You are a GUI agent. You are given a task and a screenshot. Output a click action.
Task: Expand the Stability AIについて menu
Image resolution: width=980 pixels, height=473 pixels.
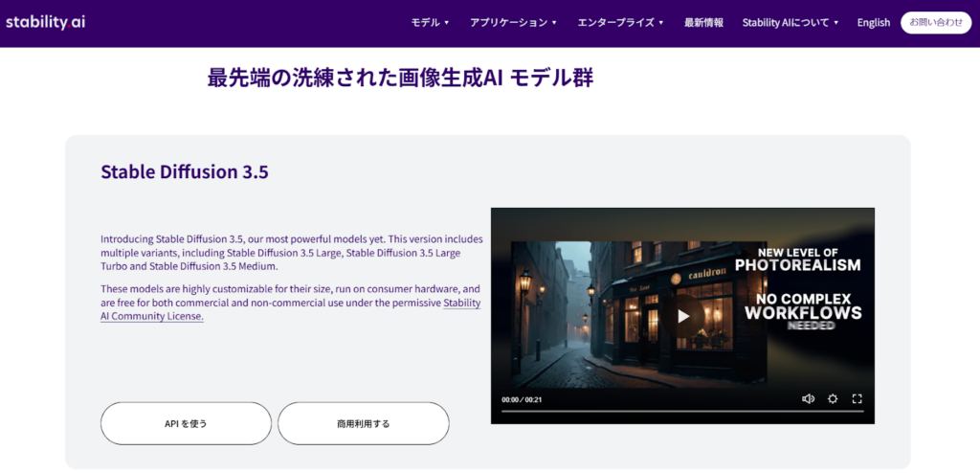tap(791, 23)
